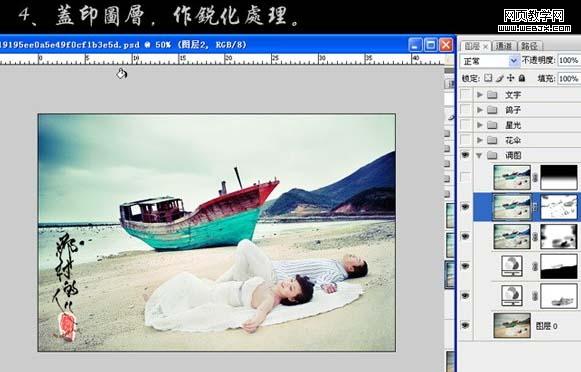Click the 图层 0 layer thumbnail

512,325
